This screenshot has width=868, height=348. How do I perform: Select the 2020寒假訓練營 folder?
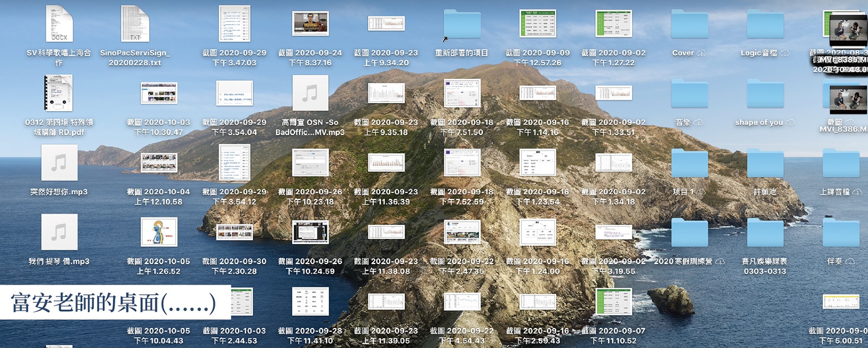pyautogui.click(x=689, y=232)
